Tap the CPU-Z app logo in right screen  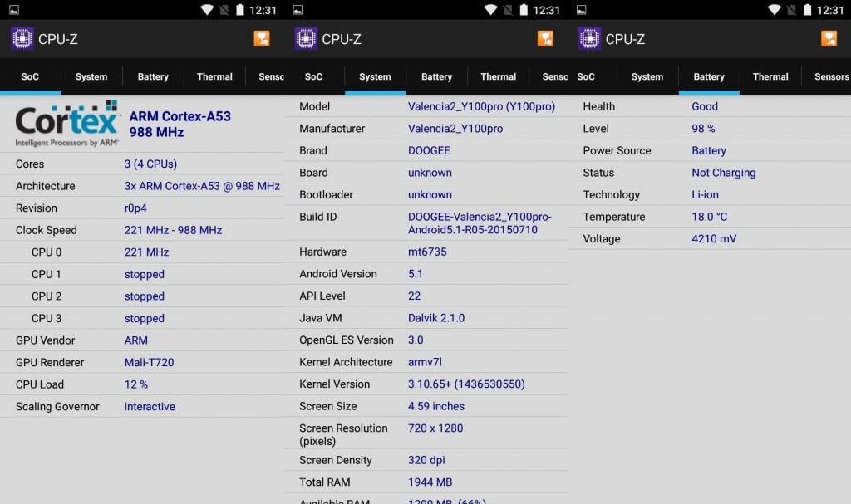pyautogui.click(x=589, y=38)
